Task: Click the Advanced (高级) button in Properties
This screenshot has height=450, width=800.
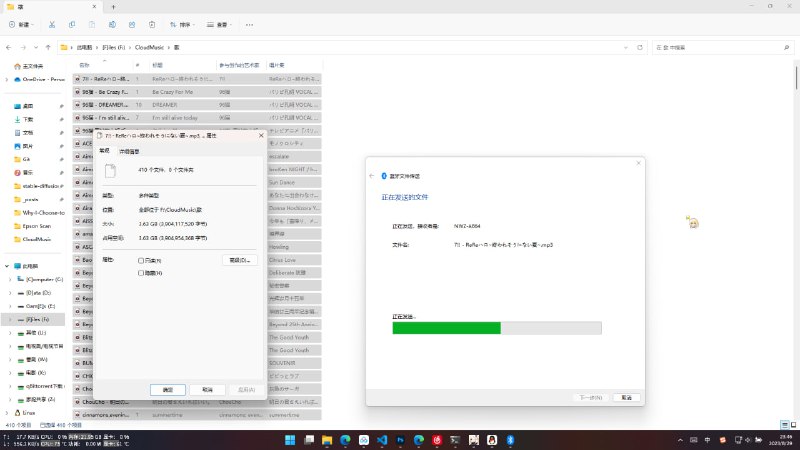Action: coord(240,260)
